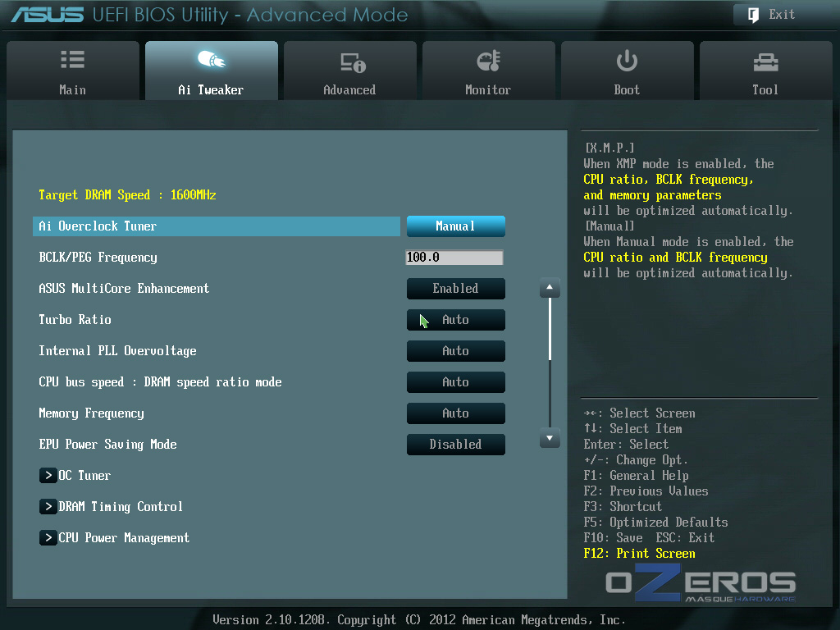The width and height of the screenshot is (840, 630).
Task: Open the Memory Frequency Auto dropdown
Action: coord(455,413)
